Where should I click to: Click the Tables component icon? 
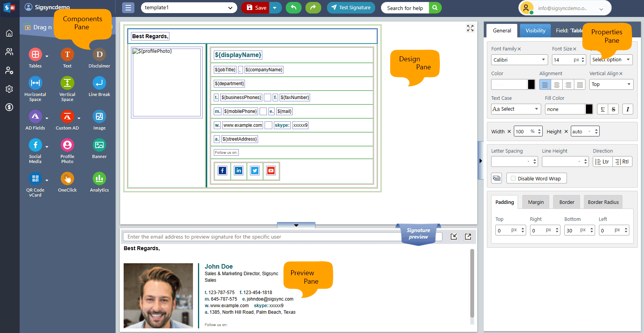(35, 55)
